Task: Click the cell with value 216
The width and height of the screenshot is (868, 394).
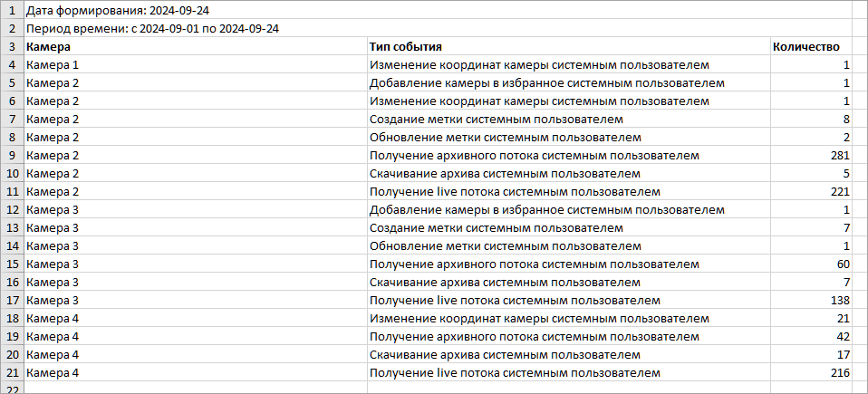Action: tap(840, 372)
